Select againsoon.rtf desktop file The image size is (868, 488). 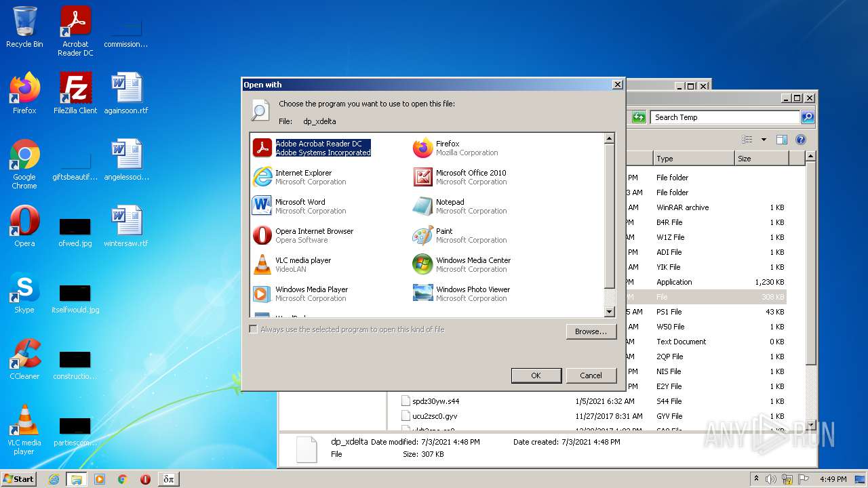(x=126, y=93)
